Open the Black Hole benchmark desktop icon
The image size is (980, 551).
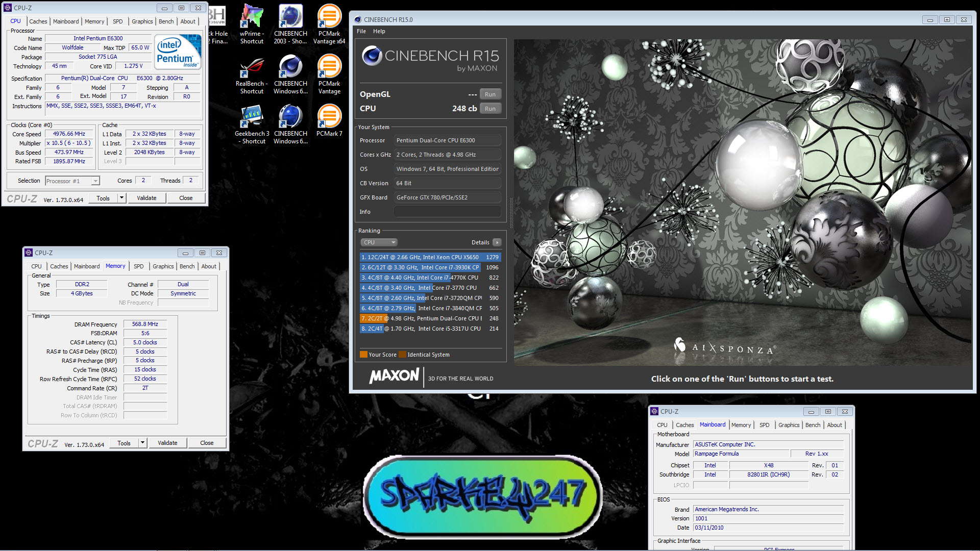click(x=217, y=24)
